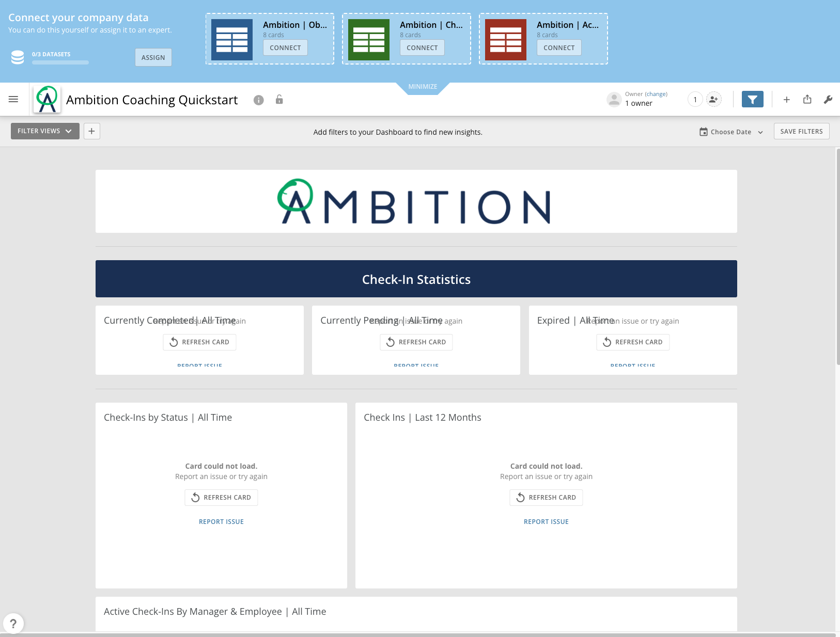840x637 pixels.
Task: Click the Check-Ins by Status card title
Action: tap(168, 418)
